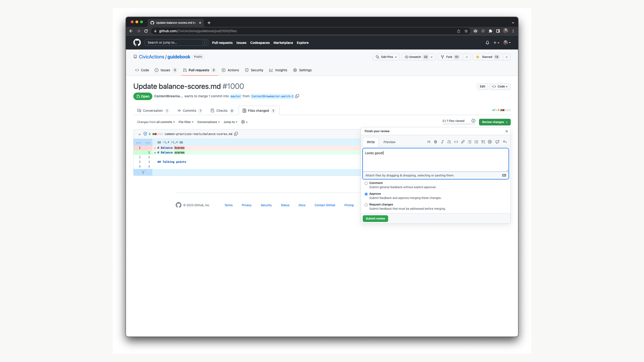
Task: Copy balance-scores.md file path
Action: [x=236, y=134]
